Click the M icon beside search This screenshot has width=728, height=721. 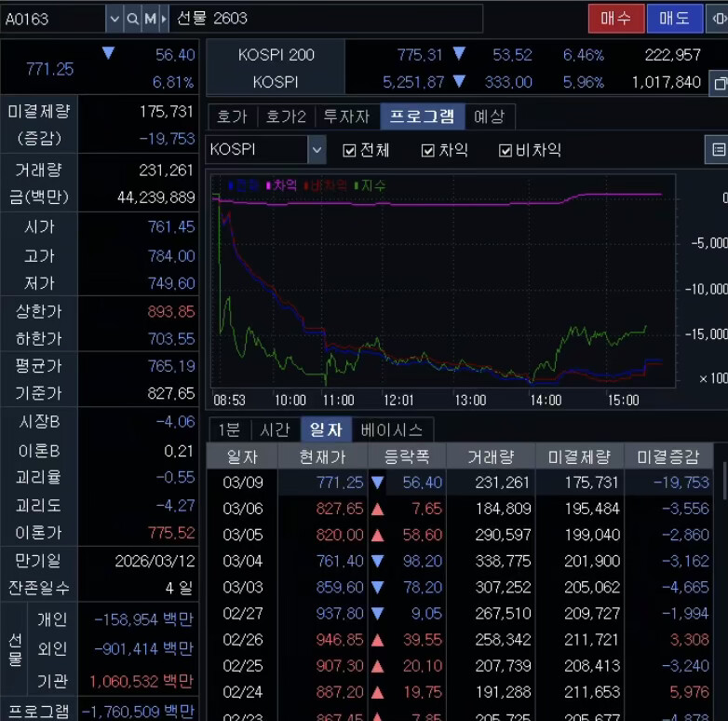[151, 19]
